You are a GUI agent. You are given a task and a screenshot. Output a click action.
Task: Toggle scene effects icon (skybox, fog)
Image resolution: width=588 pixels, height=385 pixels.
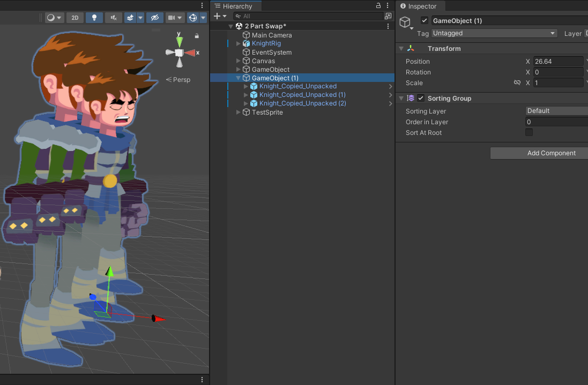click(130, 18)
